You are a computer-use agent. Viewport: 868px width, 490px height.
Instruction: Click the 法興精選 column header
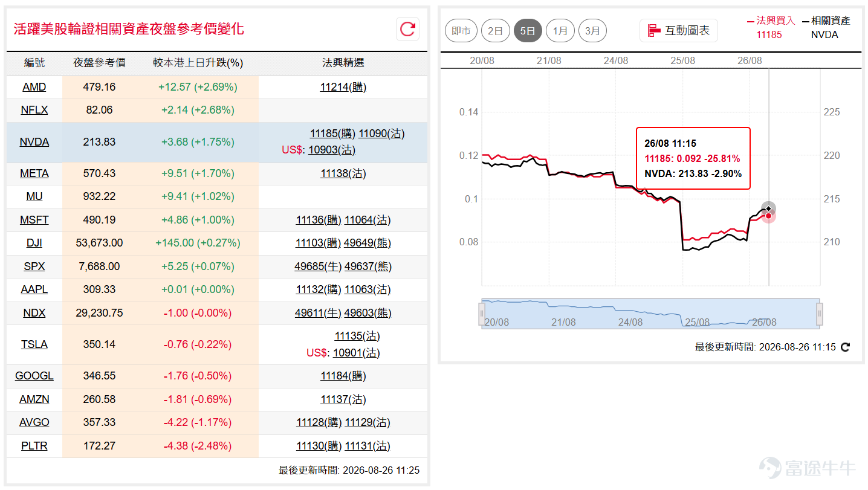pos(343,63)
